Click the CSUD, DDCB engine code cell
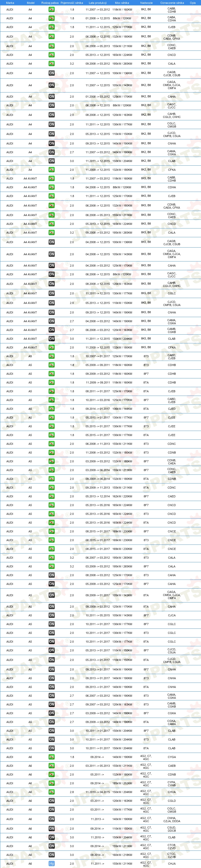 pos(172,829)
